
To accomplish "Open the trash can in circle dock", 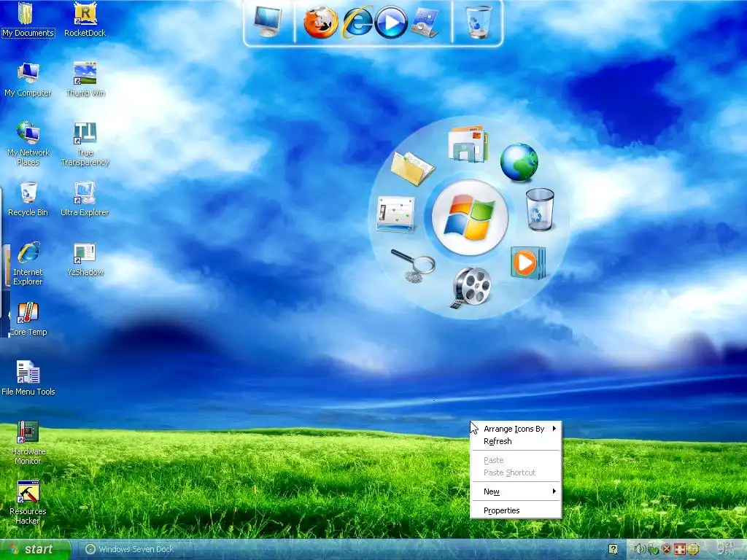I will coord(540,209).
